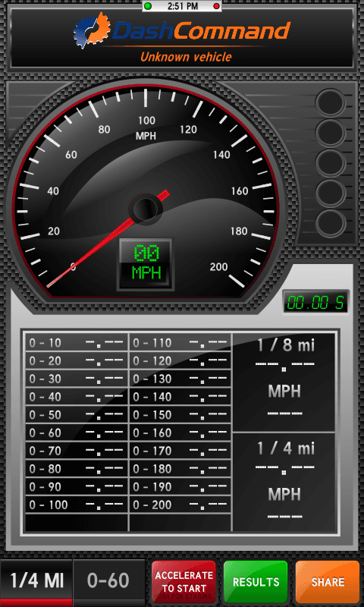Click the 1 / 4 mi result panel
Screen dimensions: 364x607
284,482
